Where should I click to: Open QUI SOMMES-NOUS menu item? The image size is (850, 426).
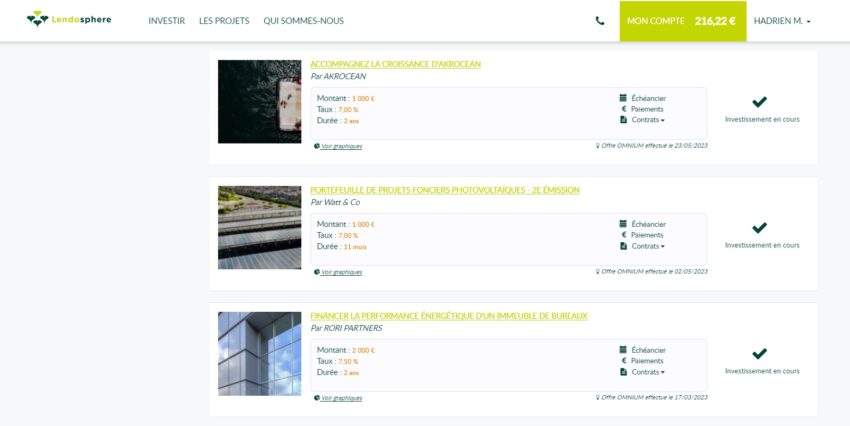(x=304, y=21)
